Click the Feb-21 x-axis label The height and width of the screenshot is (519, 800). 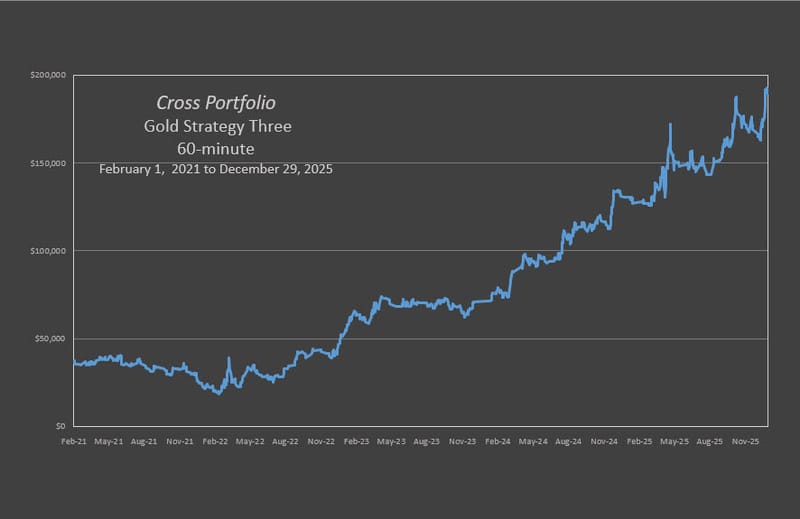point(75,440)
